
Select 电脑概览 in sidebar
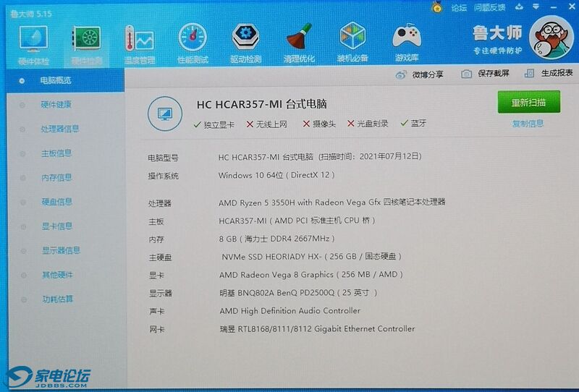tap(65, 80)
